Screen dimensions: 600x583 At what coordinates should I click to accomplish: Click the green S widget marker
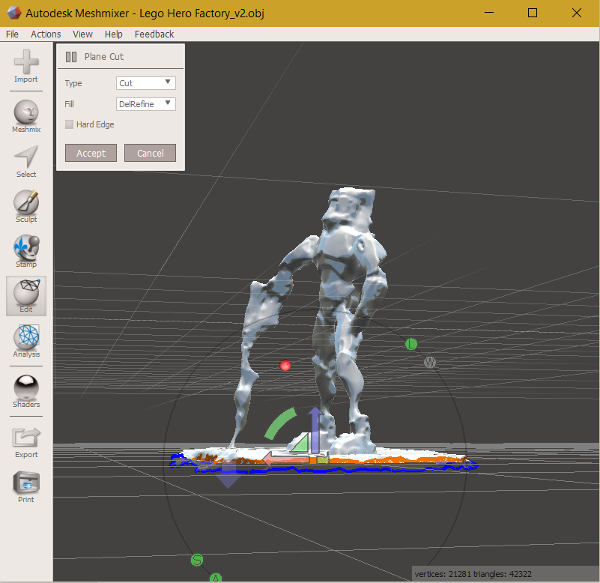[x=197, y=560]
